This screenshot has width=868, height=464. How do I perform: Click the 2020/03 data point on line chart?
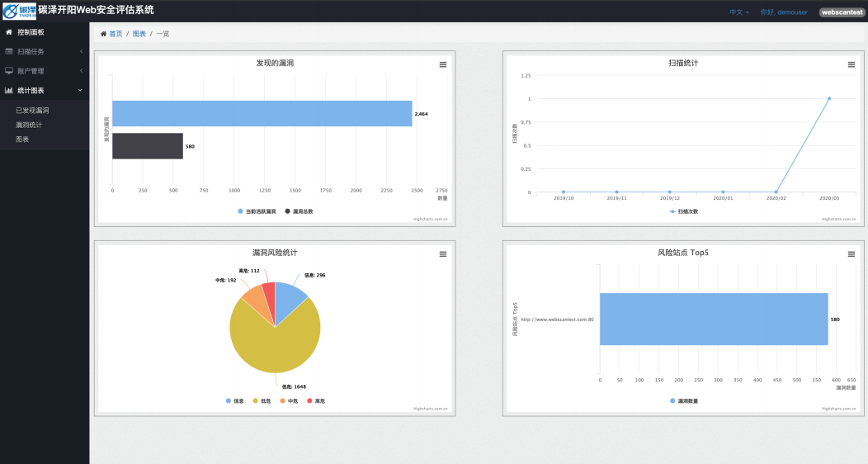pyautogui.click(x=828, y=98)
